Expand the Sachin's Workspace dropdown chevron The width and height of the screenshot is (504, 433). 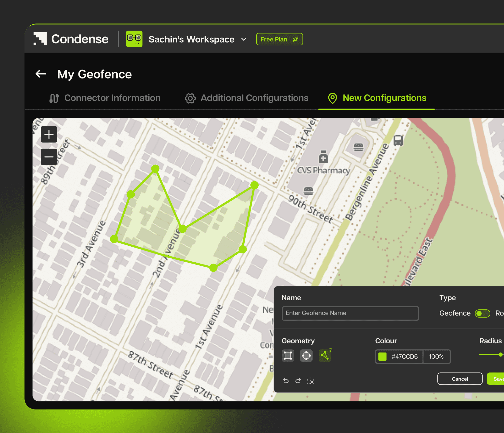(x=244, y=39)
